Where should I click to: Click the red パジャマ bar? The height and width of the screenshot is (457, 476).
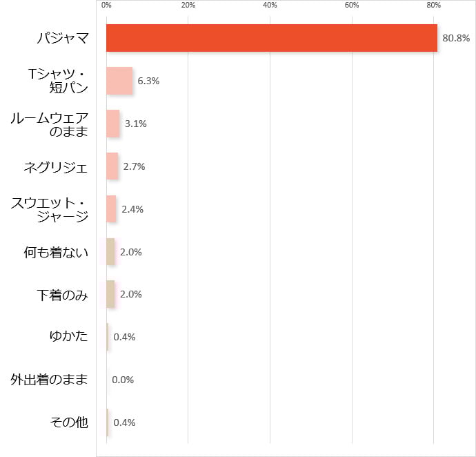point(271,38)
